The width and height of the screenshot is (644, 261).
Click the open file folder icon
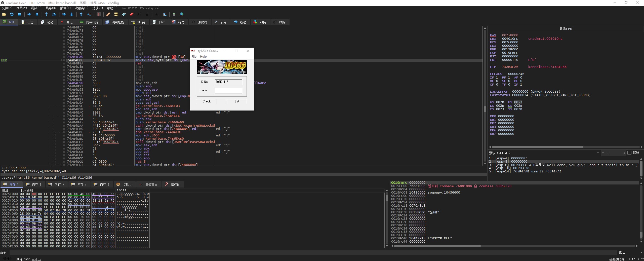click(x=4, y=15)
